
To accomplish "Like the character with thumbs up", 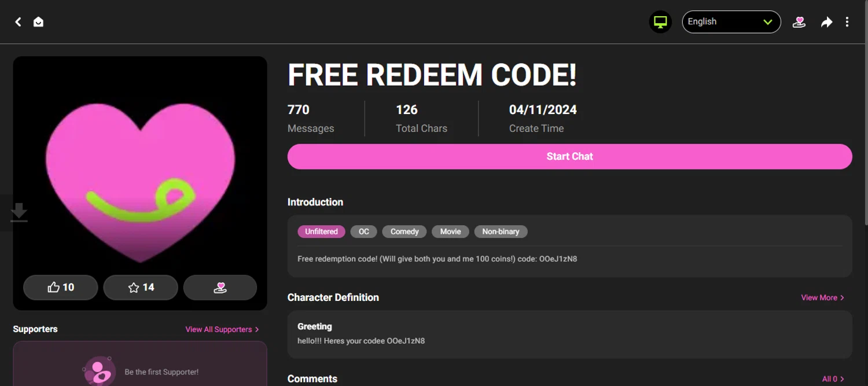I will pos(61,287).
